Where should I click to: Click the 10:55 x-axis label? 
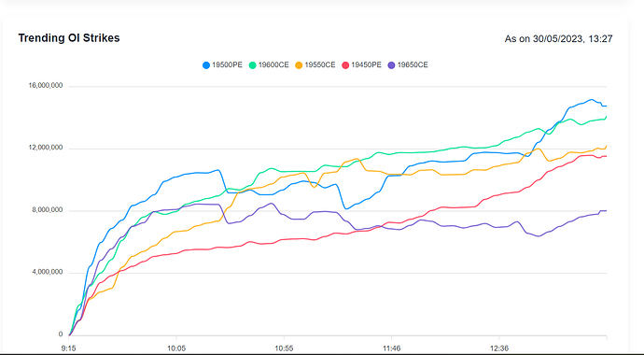tap(284, 348)
